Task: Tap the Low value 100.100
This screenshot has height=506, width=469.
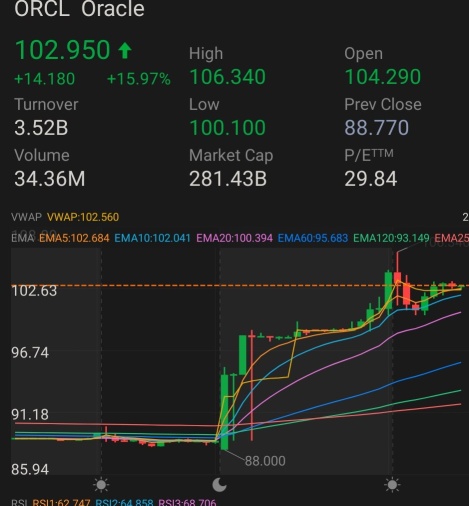Action: (x=228, y=128)
